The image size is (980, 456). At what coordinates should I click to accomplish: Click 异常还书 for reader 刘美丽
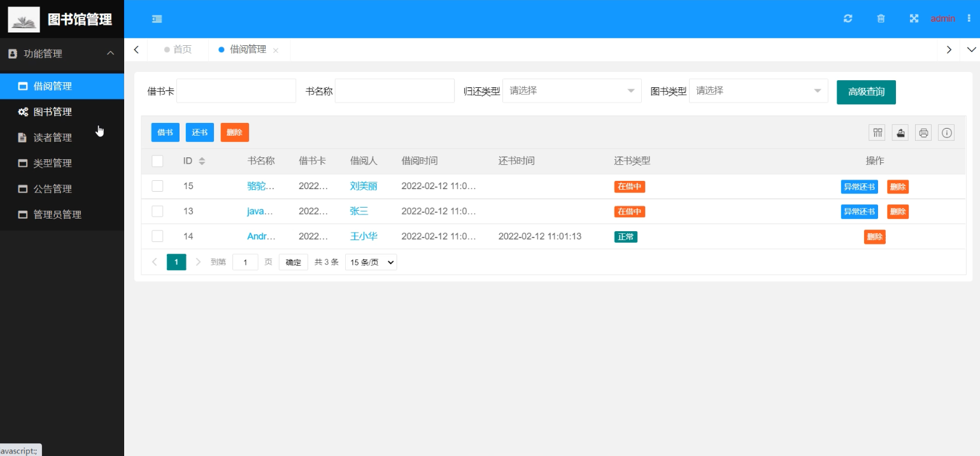(x=859, y=187)
